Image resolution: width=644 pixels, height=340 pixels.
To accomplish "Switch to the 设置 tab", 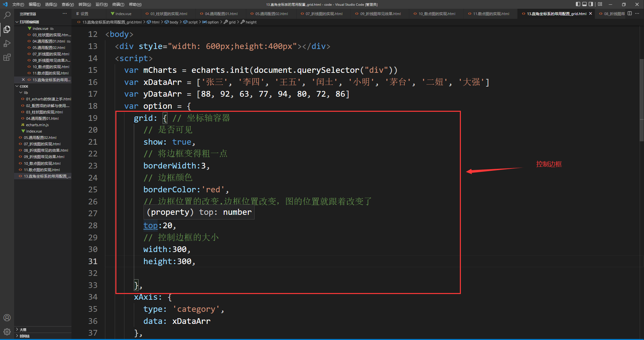I will [x=89, y=14].
